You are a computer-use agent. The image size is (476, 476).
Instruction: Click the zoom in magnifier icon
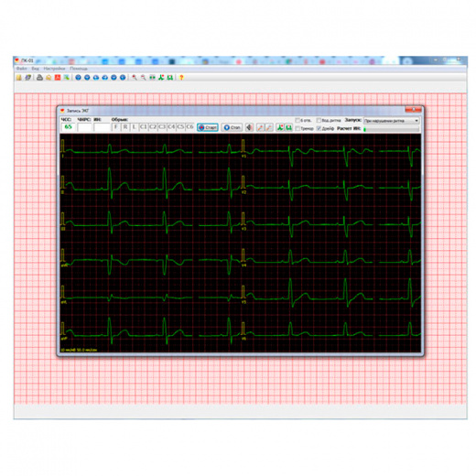point(135,78)
